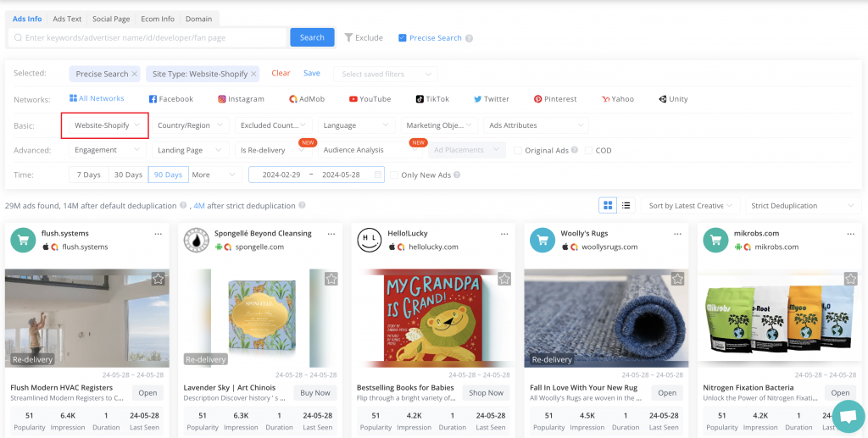Select the 90 Days time range
Viewport: 868px width, 438px height.
click(169, 175)
